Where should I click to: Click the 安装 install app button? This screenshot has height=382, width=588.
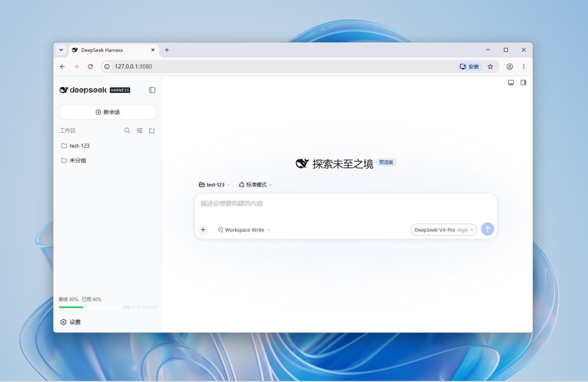tap(469, 67)
